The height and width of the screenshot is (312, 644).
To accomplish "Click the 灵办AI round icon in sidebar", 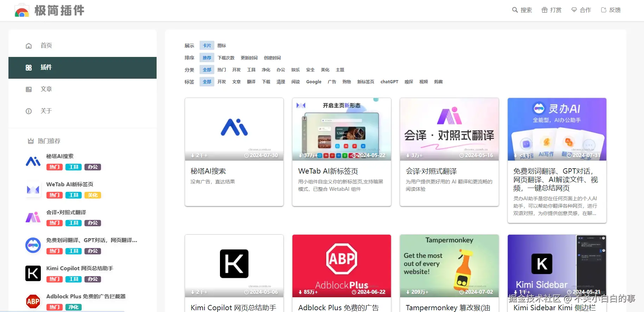I will [x=33, y=245].
